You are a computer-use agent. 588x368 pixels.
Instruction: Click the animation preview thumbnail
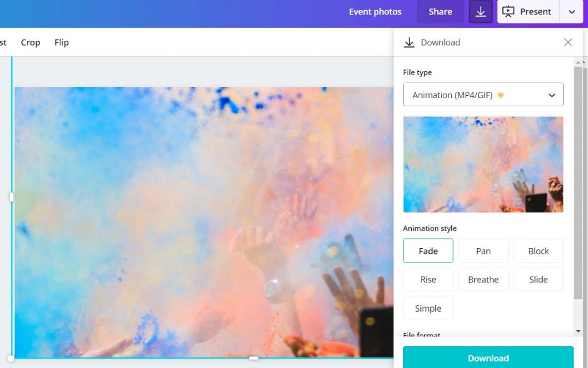click(483, 164)
